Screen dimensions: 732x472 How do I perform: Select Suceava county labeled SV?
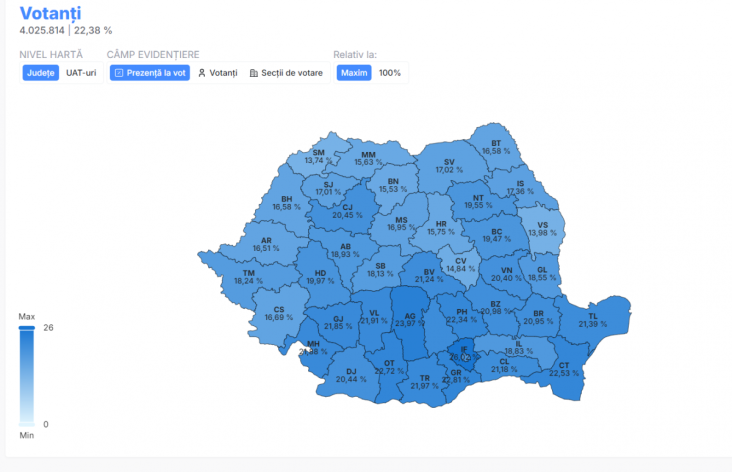tap(449, 166)
